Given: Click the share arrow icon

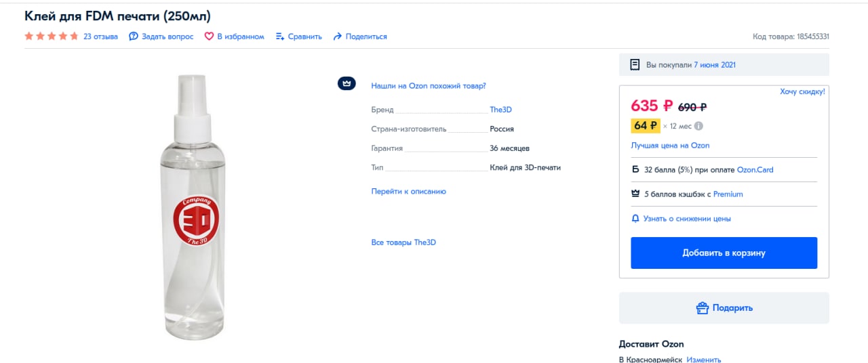Looking at the screenshot, I should pos(337,37).
